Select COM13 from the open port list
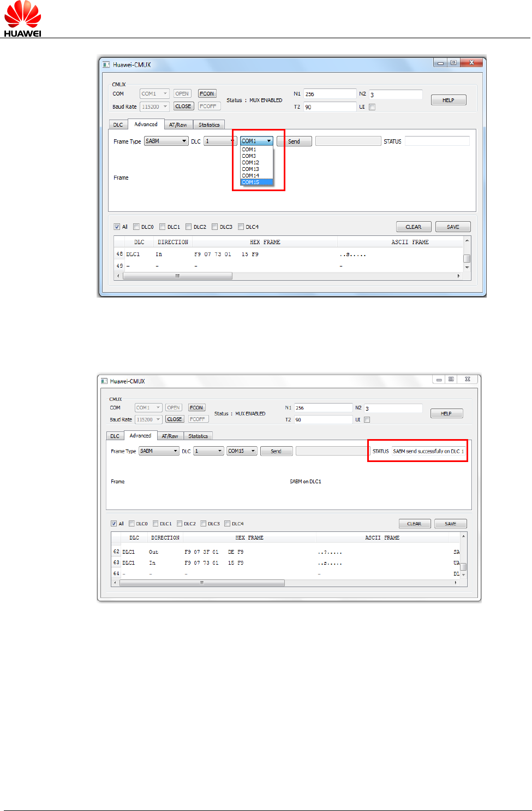Screen dimensions: 532x811 [x=256, y=169]
